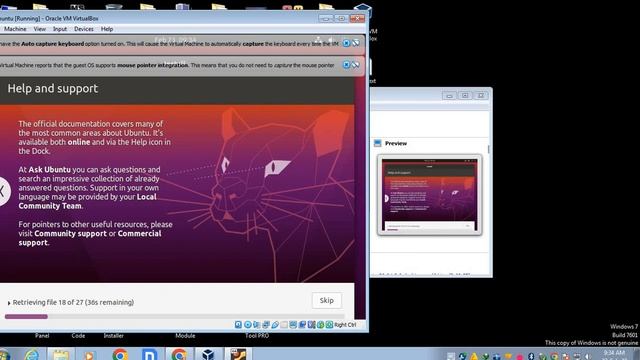The width and height of the screenshot is (640, 360).
Task: Click the hard disk activity status icon
Action: point(238,324)
